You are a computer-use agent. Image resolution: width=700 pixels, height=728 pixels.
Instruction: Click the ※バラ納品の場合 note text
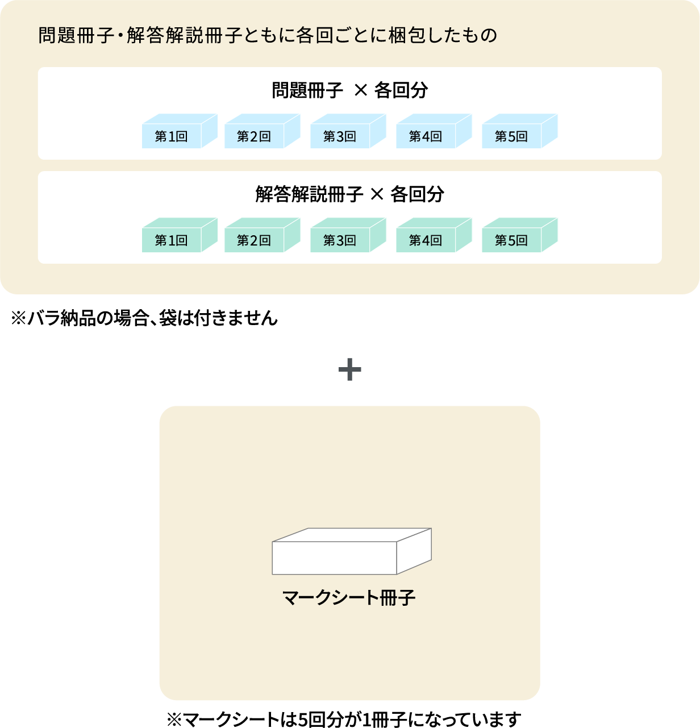click(x=144, y=318)
